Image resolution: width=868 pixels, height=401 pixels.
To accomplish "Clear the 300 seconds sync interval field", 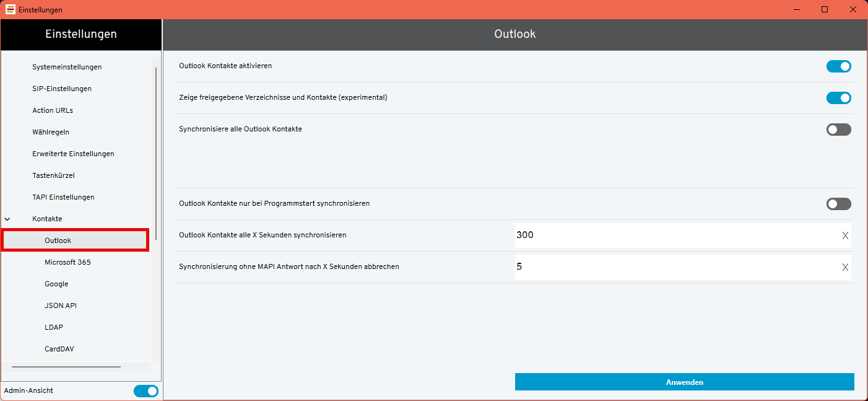I will coord(844,236).
